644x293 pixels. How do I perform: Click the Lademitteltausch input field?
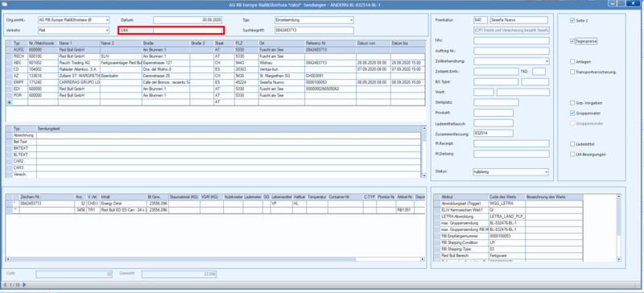coord(493,123)
